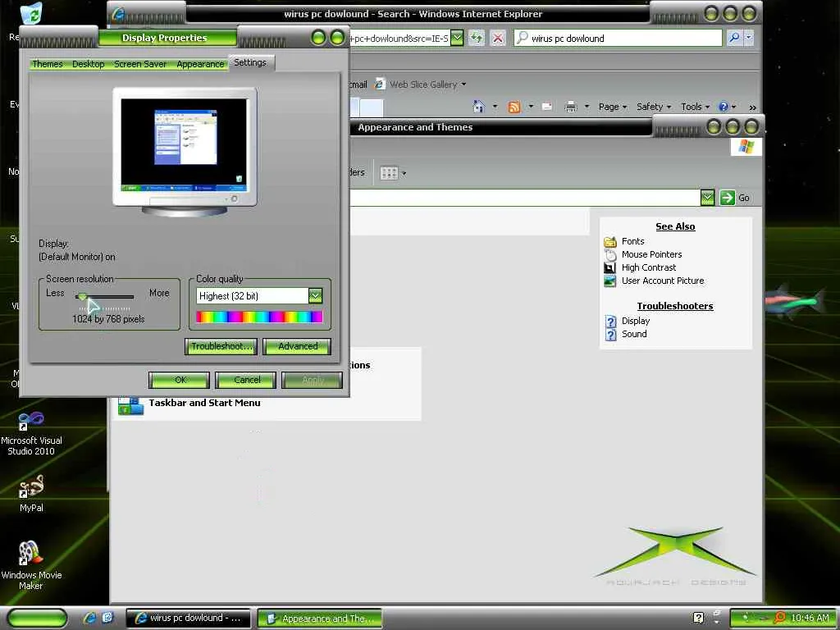
Task: Click the Advanced button
Action: [297, 347]
